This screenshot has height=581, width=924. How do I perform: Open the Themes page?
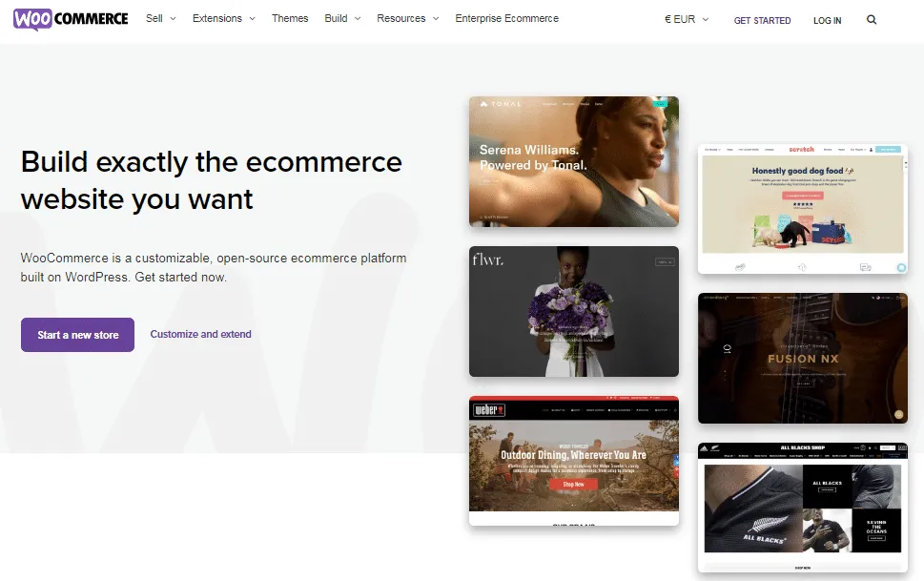click(290, 18)
